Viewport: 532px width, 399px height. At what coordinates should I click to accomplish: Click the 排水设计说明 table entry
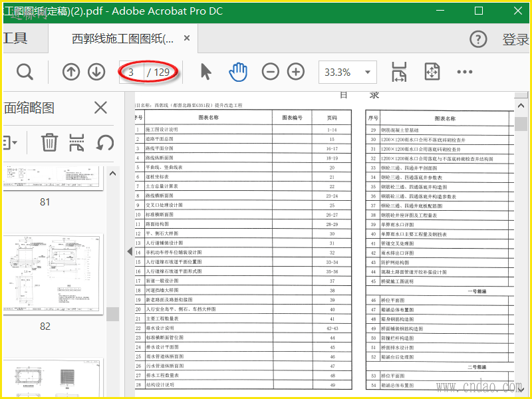click(160, 328)
